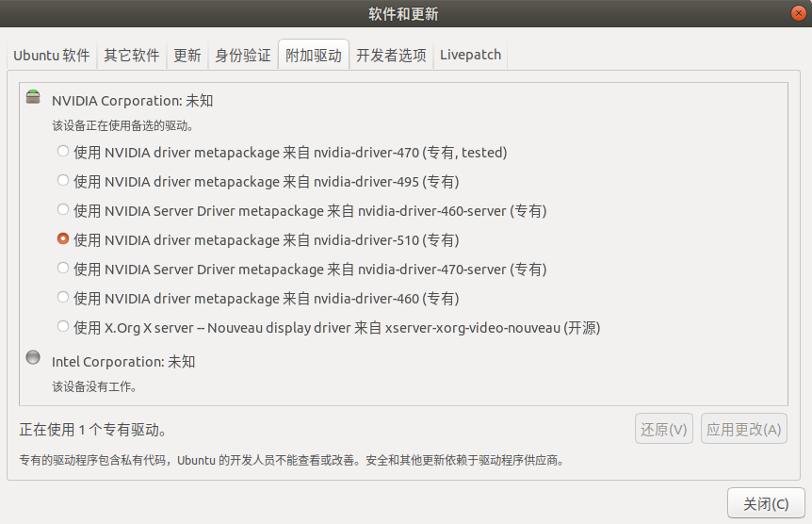The image size is (812, 524).
Task: Switch to the Livepatch tab
Action: (470, 55)
